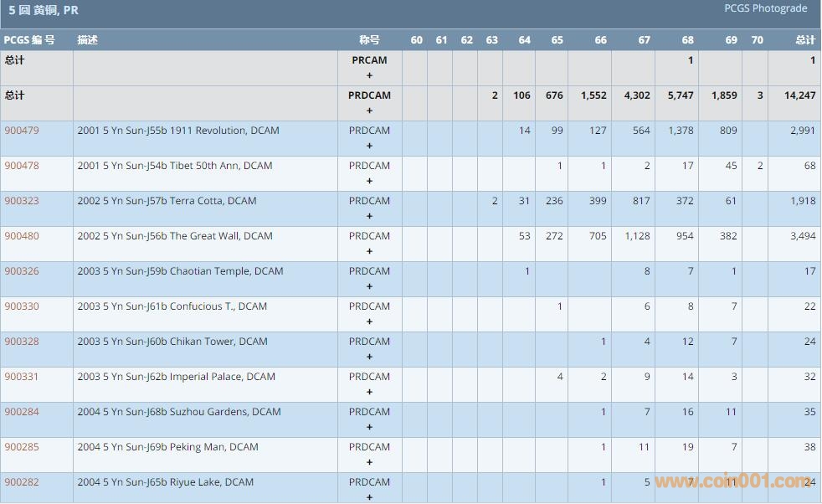Click the 70 grade column header

[757, 40]
